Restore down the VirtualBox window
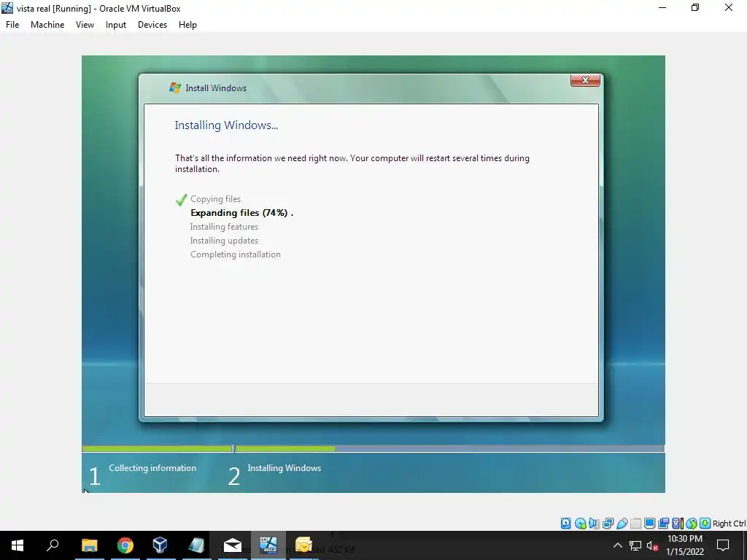747x560 pixels. click(695, 7)
